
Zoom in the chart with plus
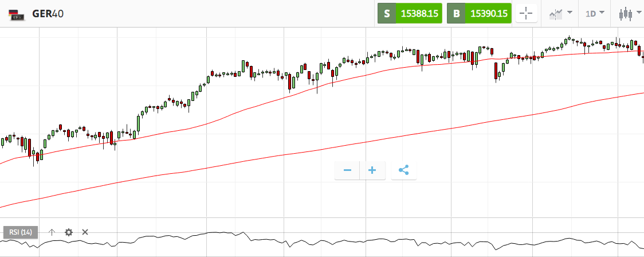372,170
